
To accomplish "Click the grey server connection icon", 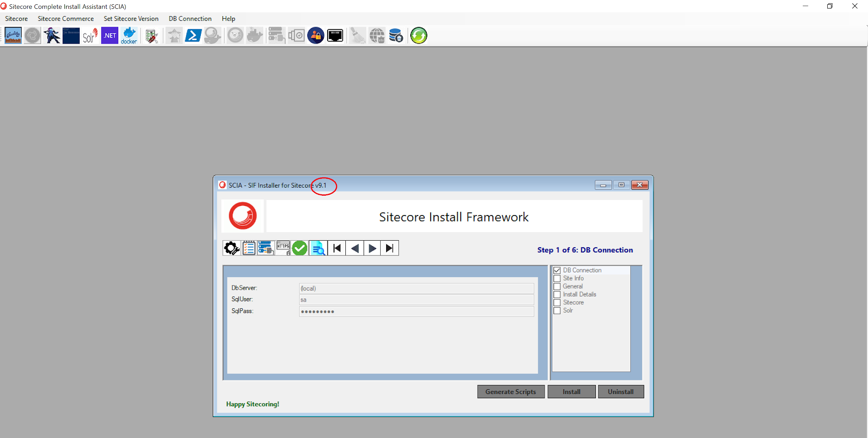I will coord(276,36).
